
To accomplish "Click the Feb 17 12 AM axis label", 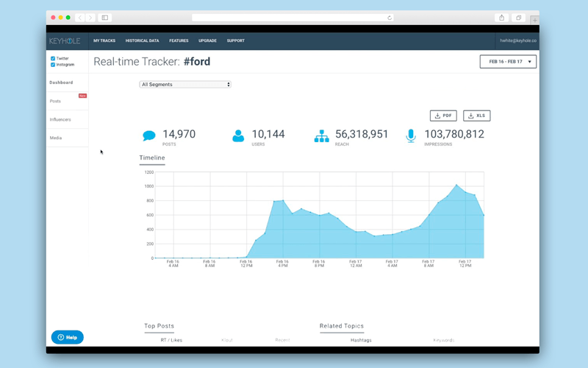I will click(356, 263).
